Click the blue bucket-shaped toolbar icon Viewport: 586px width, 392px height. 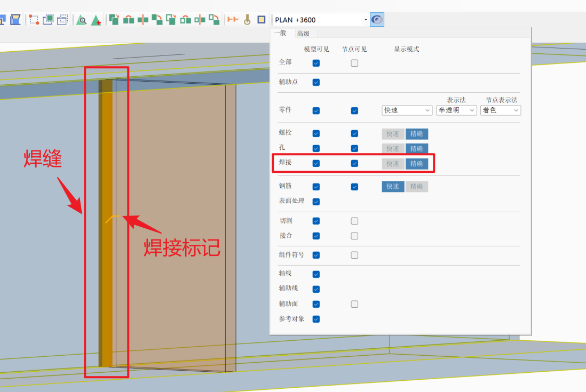coord(15,19)
